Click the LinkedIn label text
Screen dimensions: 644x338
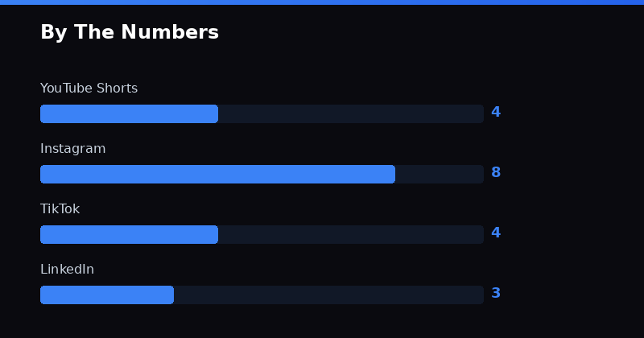[x=67, y=270]
